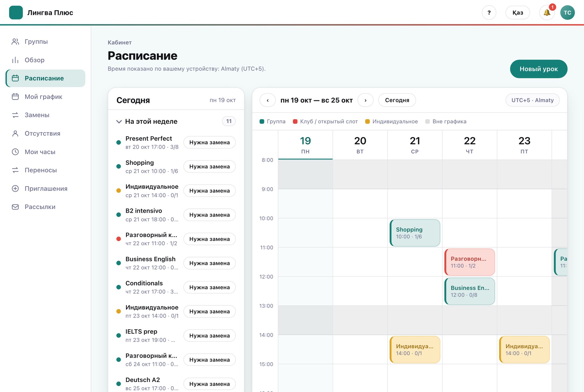The height and width of the screenshot is (392, 584).
Task: Open the Business English 12:00 calendar event
Action: 470,291
